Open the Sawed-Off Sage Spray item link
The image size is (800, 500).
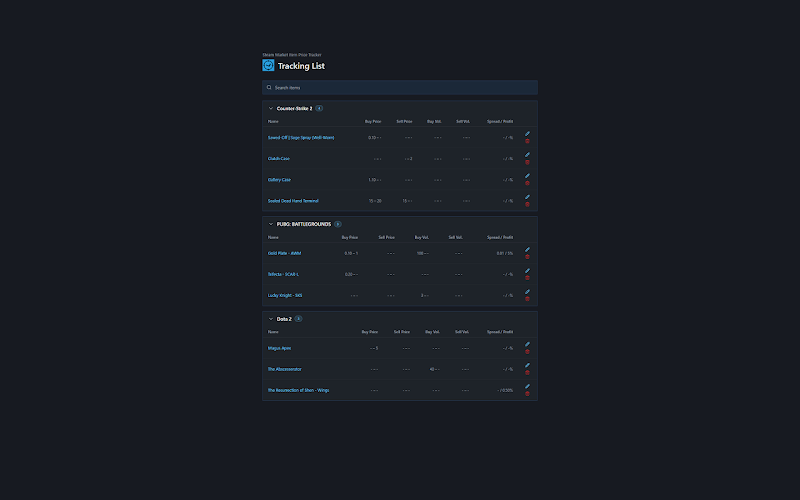pyautogui.click(x=301, y=138)
